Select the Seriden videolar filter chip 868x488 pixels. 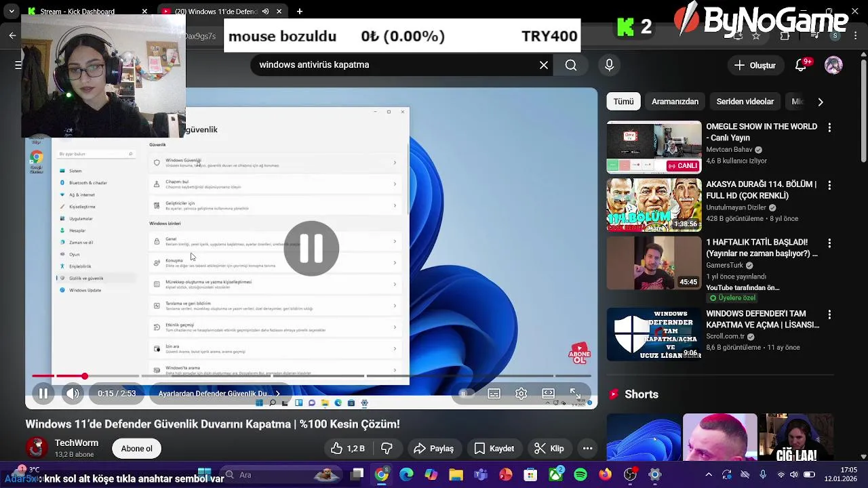click(x=745, y=102)
